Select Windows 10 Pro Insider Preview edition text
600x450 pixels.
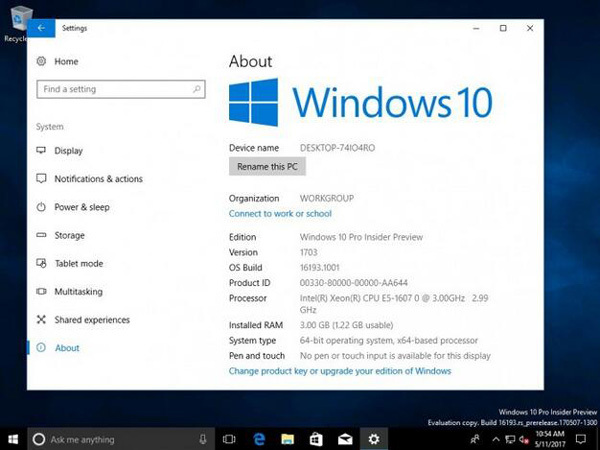(361, 237)
